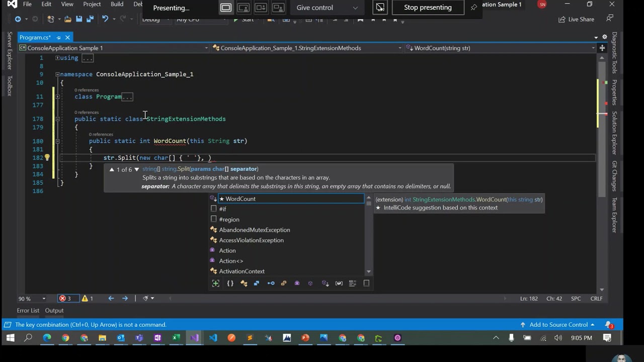Go to next issue arrow in editor footer
This screenshot has height=362, width=644.
[x=125, y=298]
